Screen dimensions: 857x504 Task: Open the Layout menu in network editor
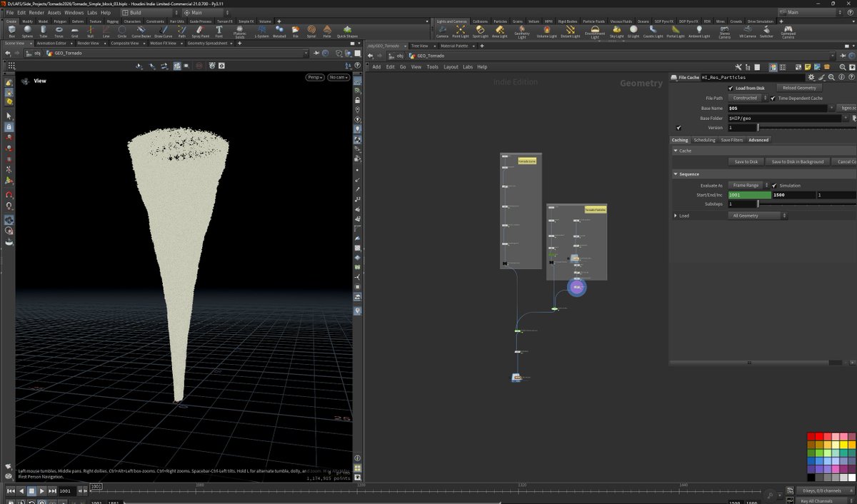(x=451, y=67)
